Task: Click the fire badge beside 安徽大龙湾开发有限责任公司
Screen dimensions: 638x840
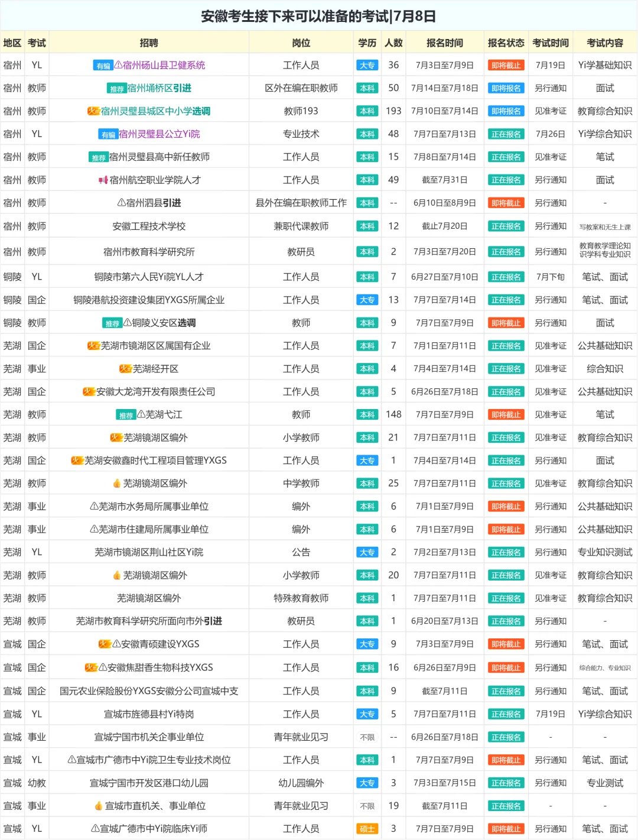Action: [x=89, y=392]
